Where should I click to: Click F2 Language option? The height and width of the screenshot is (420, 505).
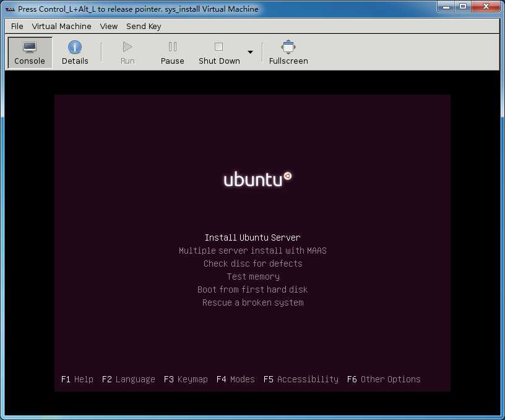tap(129, 379)
